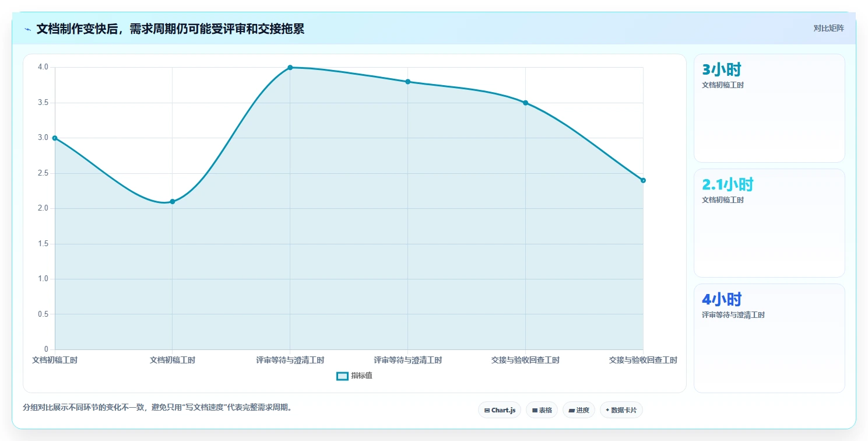Click the lightning icon beside the header title
The width and height of the screenshot is (868, 441).
27,29
